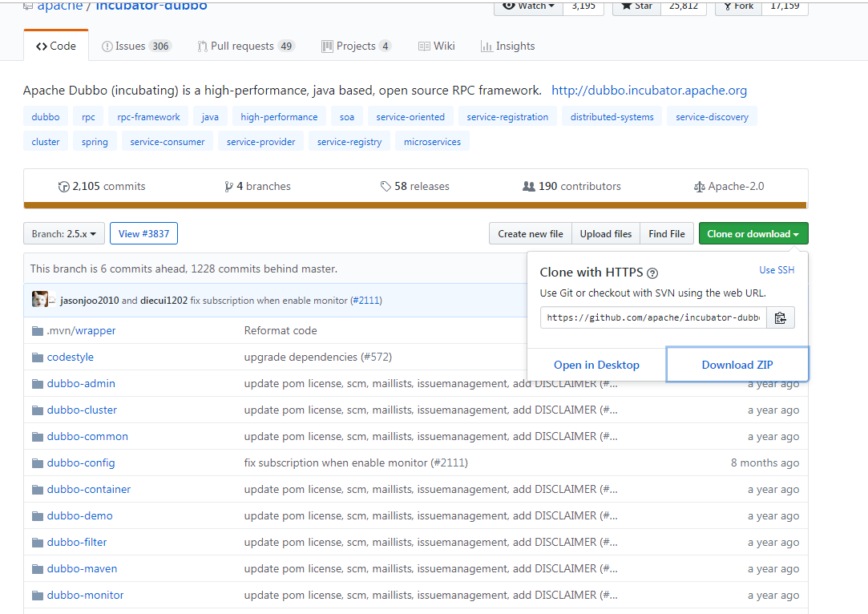Click the Star button
This screenshot has width=868, height=614.
[636, 6]
